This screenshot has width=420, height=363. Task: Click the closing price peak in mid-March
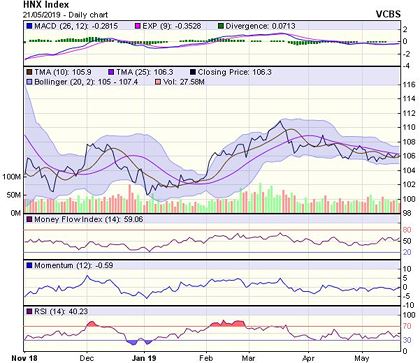[280, 121]
